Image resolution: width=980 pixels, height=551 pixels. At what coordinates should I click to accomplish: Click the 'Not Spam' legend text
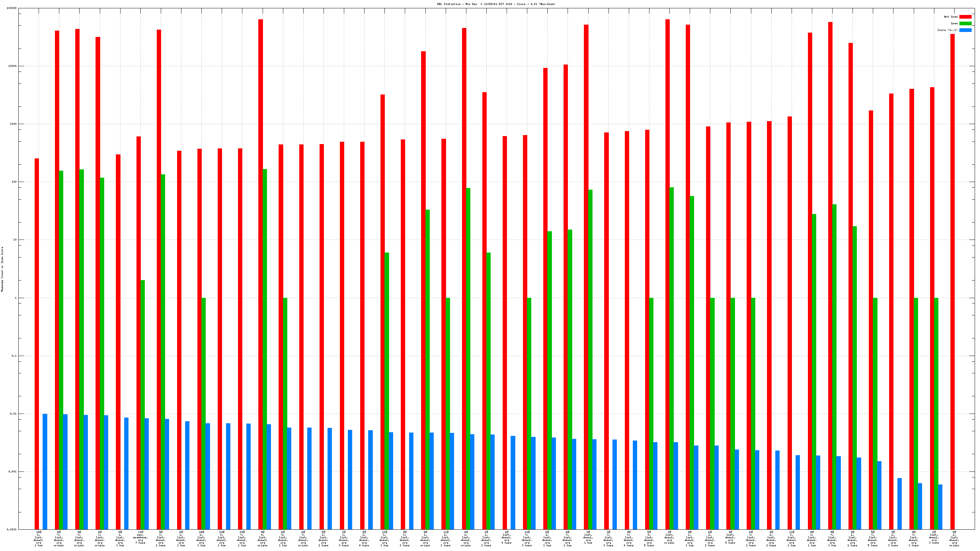pyautogui.click(x=951, y=17)
